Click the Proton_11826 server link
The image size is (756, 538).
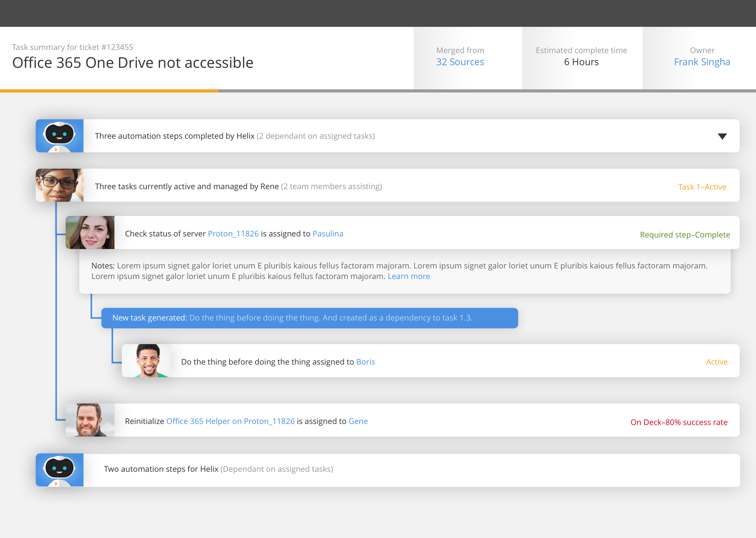(233, 234)
